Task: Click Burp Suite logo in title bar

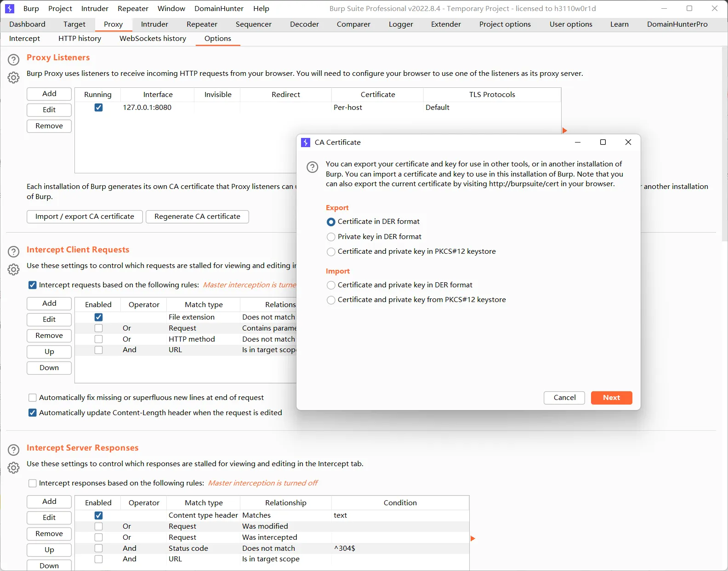Action: point(10,8)
